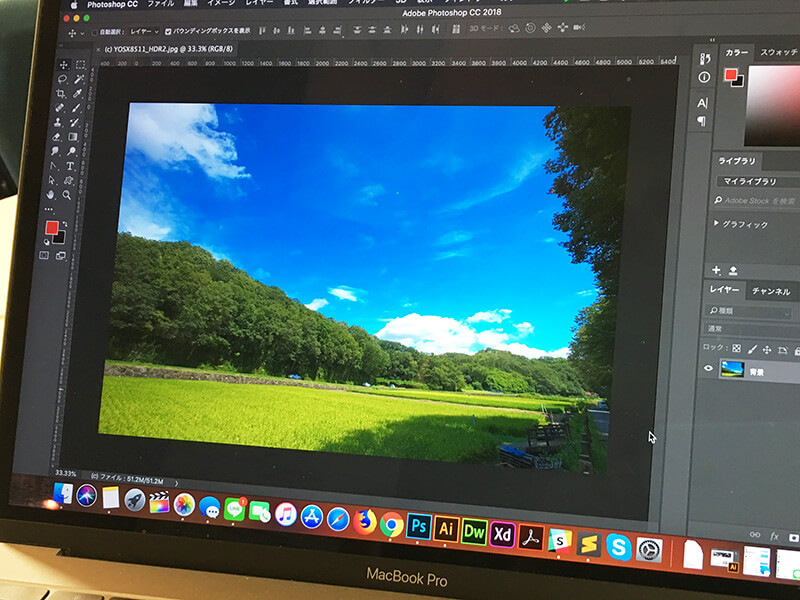Open the Character panel icon
800x600 pixels.
703,103
